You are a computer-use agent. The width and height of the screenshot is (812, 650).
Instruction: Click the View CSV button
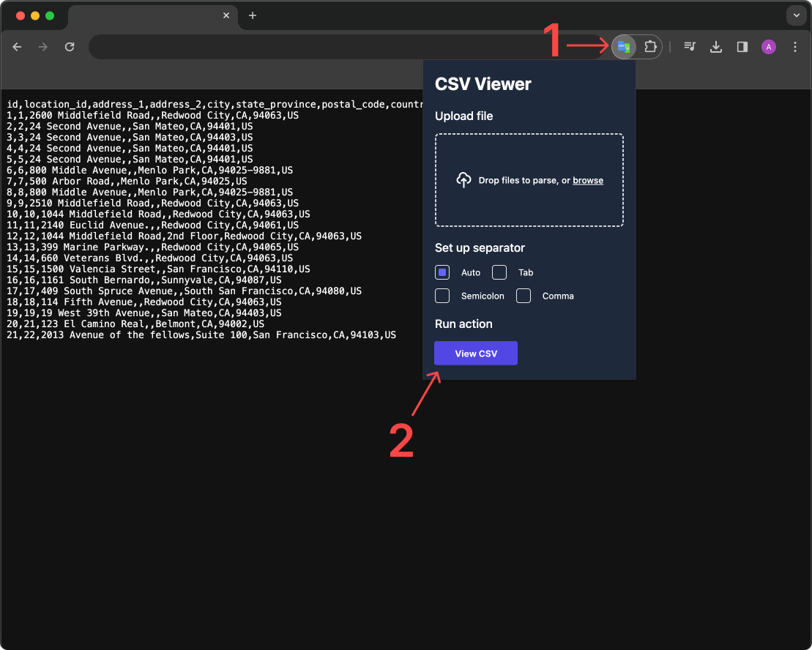coord(476,353)
